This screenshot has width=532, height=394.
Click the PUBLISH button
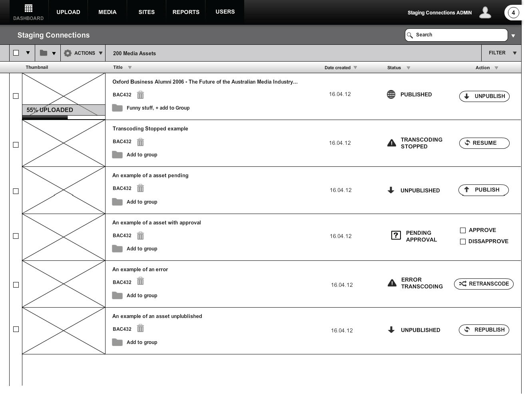pos(484,190)
